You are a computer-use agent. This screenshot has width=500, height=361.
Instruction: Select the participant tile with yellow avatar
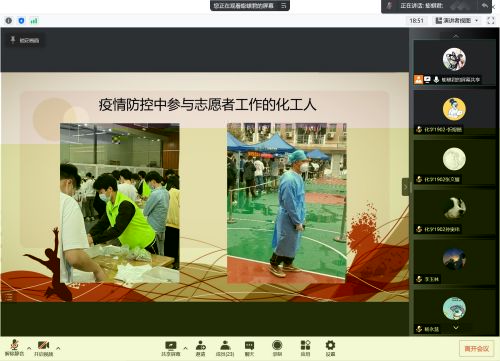tap(454, 112)
